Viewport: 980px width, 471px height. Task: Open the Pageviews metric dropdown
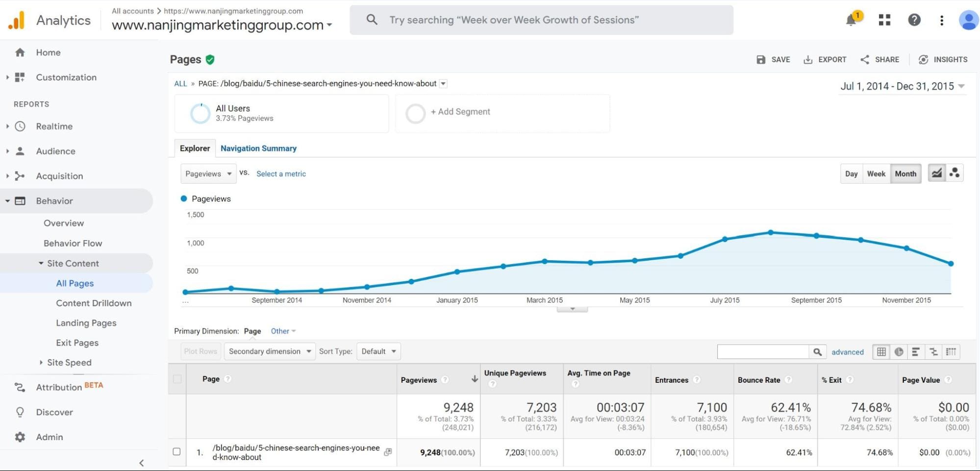point(208,174)
